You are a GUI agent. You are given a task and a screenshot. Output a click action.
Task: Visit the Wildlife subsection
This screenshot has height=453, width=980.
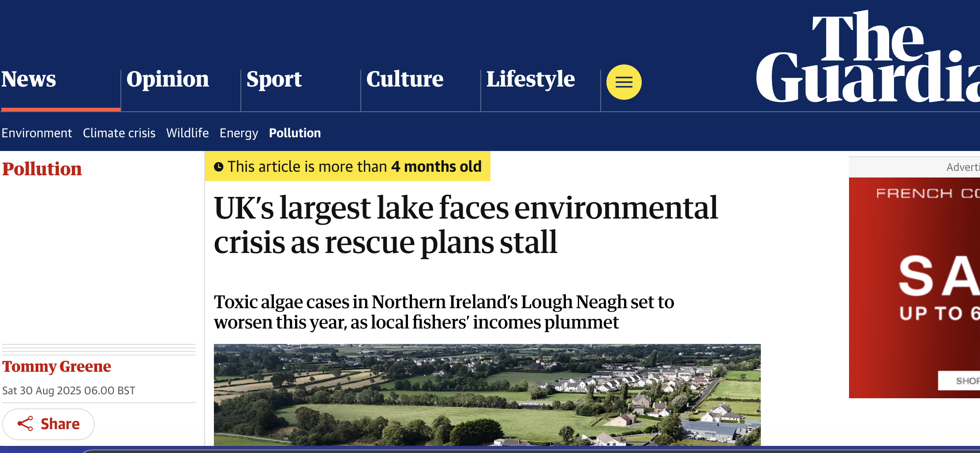187,133
